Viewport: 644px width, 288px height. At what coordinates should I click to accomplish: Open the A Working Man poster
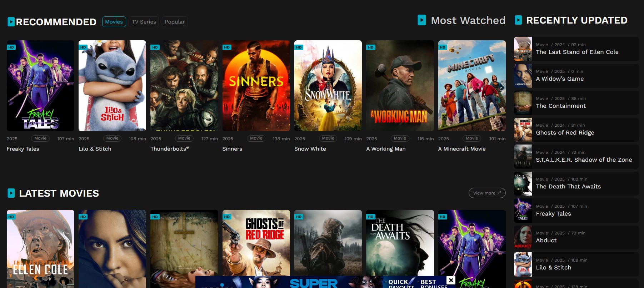coord(400,86)
